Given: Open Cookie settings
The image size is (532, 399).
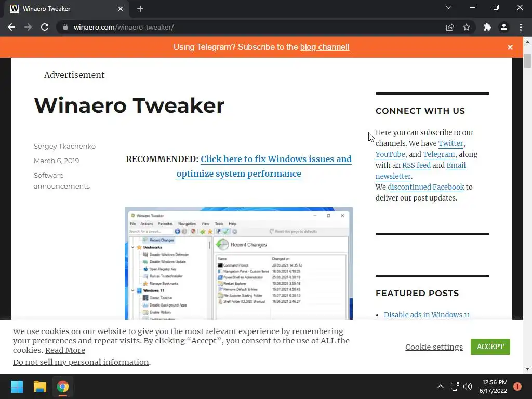Looking at the screenshot, I should [x=434, y=347].
